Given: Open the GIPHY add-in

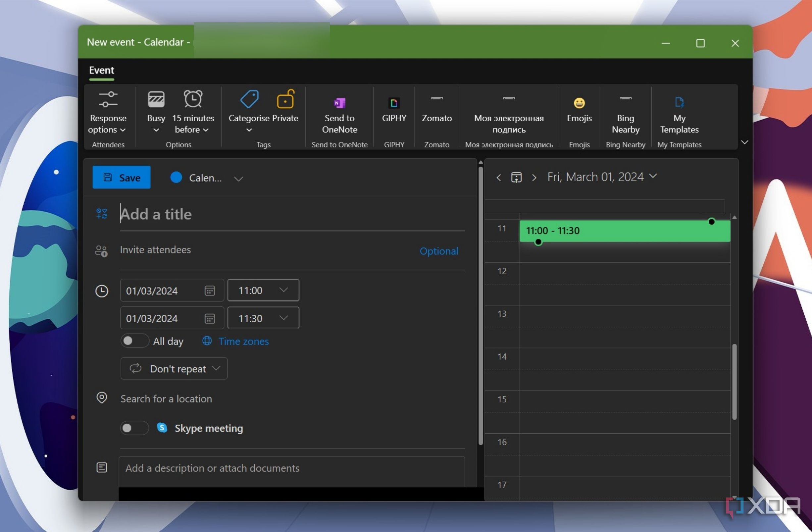Looking at the screenshot, I should pos(394,110).
